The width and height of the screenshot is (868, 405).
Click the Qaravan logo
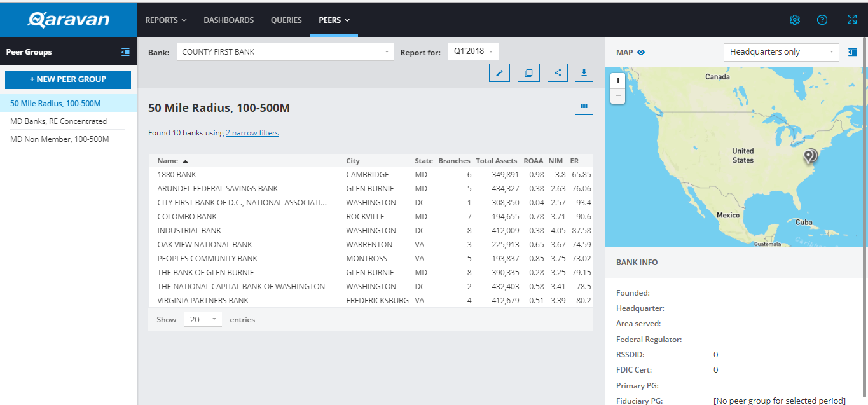[68, 20]
